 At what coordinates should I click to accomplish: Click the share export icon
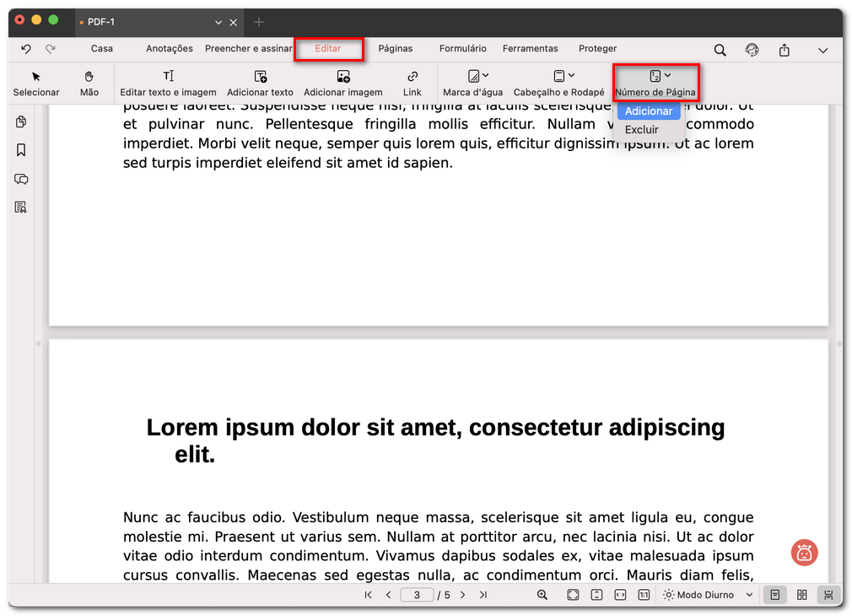pos(785,50)
